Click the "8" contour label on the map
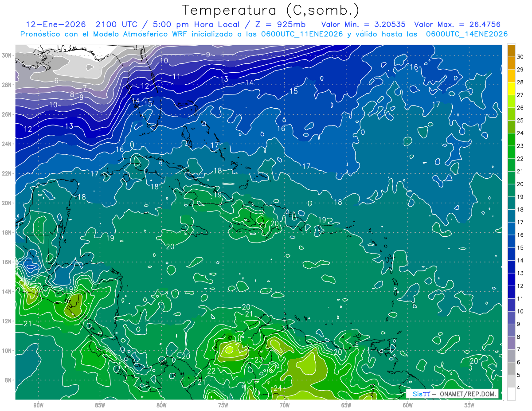 [72, 94]
